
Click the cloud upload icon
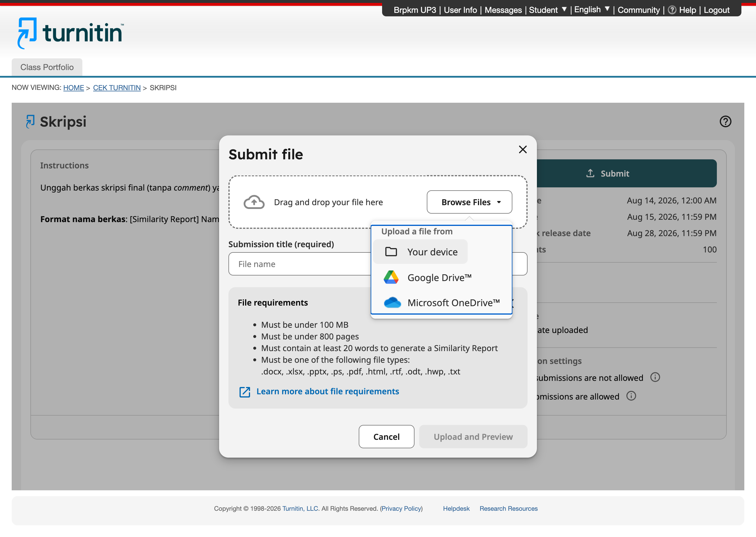(254, 202)
